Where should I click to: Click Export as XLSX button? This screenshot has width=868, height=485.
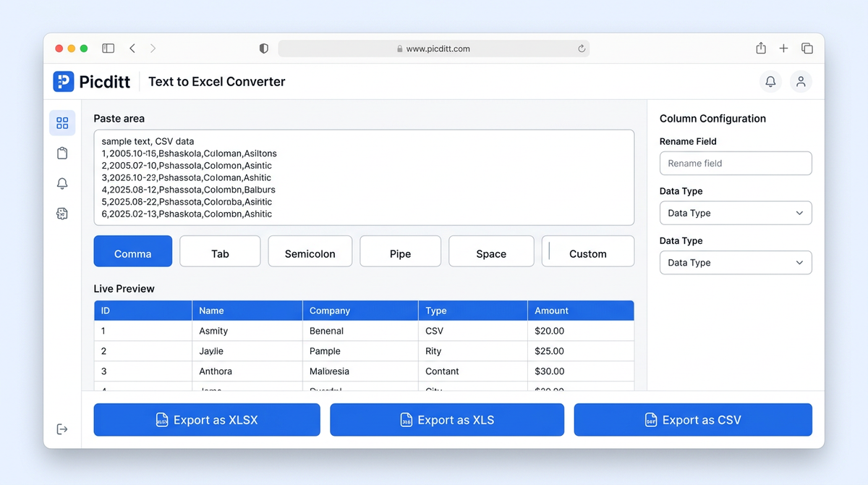click(207, 420)
